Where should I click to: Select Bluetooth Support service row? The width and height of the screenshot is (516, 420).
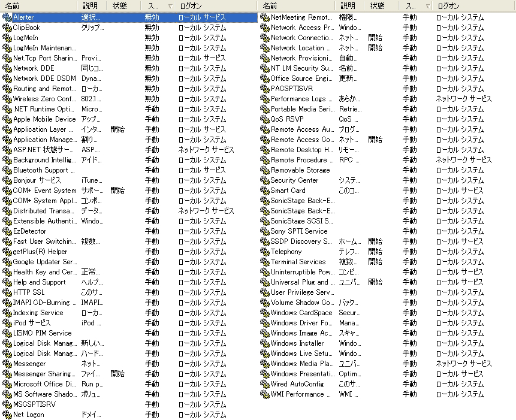129,170
